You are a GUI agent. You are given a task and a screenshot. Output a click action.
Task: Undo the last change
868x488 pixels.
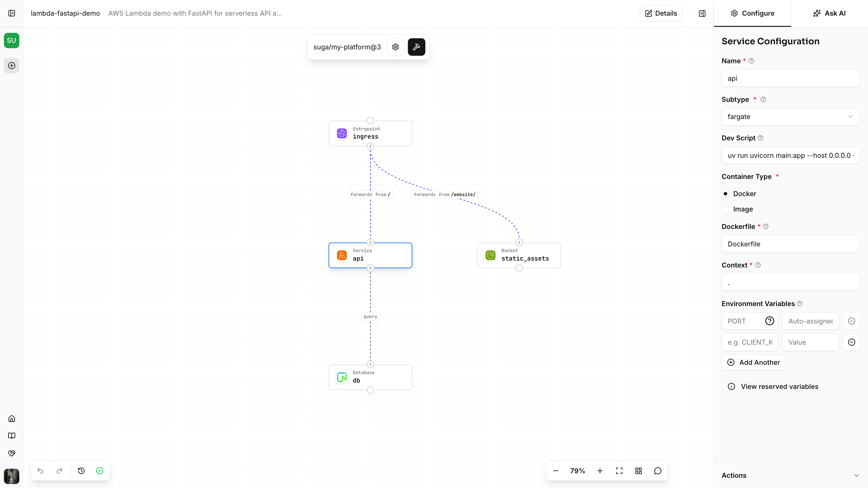point(40,471)
